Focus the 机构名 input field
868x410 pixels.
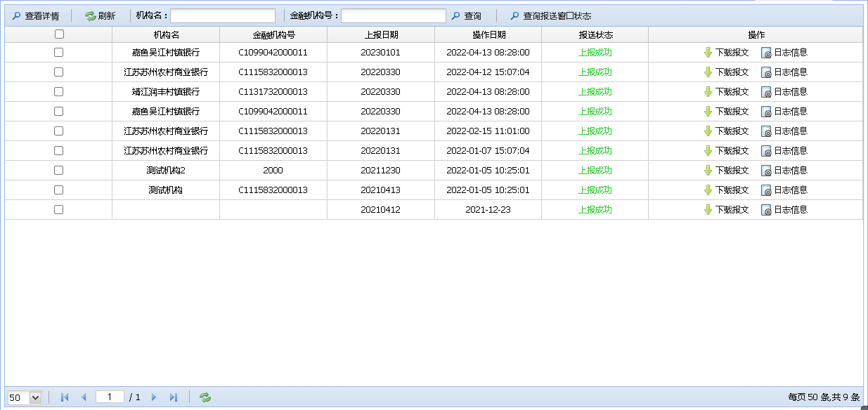click(223, 15)
